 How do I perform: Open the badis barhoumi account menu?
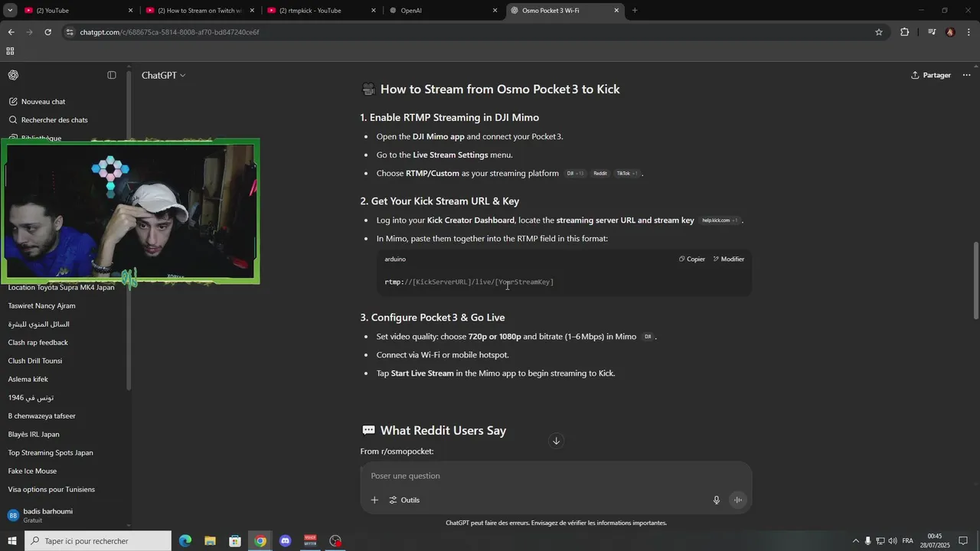pos(65,515)
